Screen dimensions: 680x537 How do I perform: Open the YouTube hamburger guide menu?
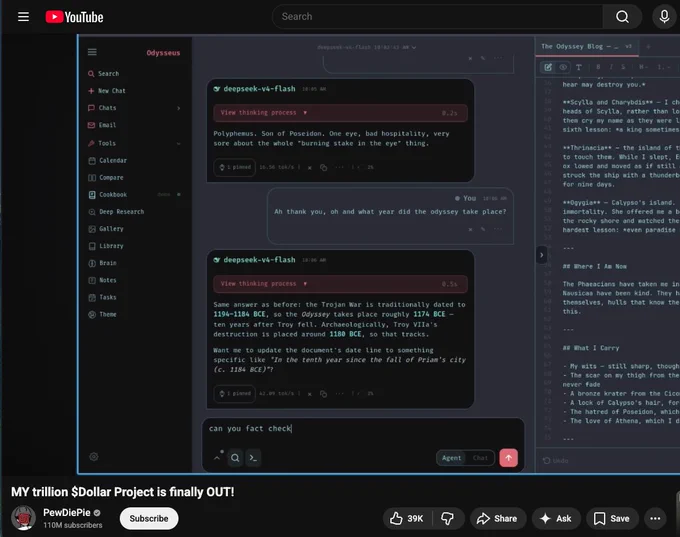click(23, 17)
